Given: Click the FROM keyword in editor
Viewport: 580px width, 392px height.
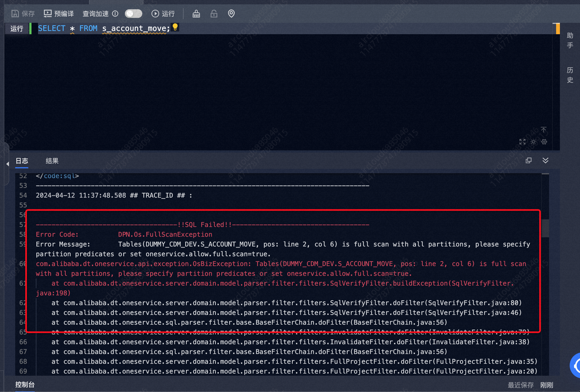Looking at the screenshot, I should click(88, 29).
